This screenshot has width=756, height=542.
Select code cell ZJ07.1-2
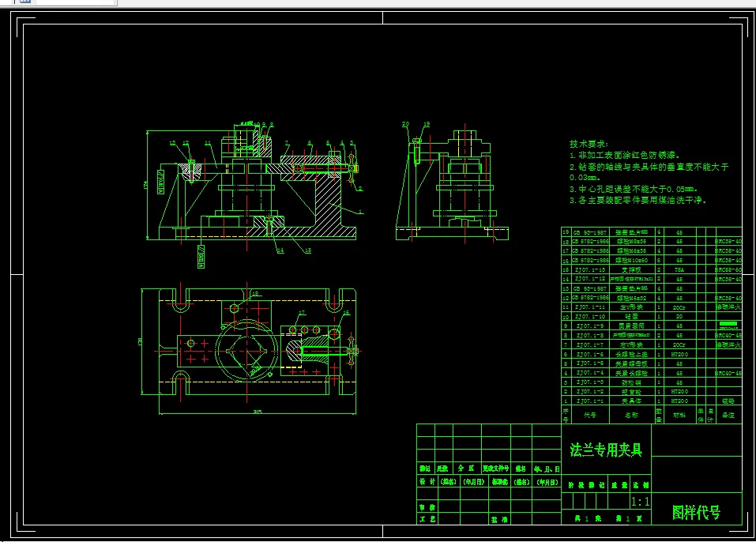click(589, 392)
